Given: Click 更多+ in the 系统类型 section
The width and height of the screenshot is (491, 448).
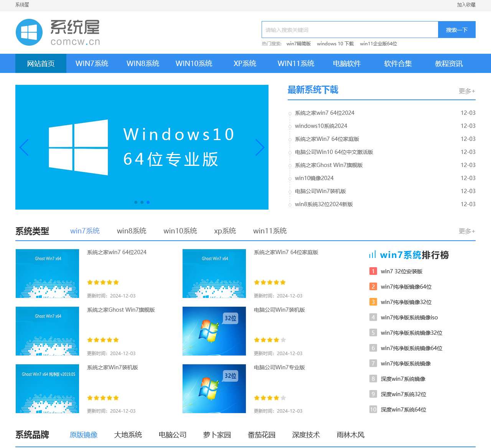Looking at the screenshot, I should 467,231.
